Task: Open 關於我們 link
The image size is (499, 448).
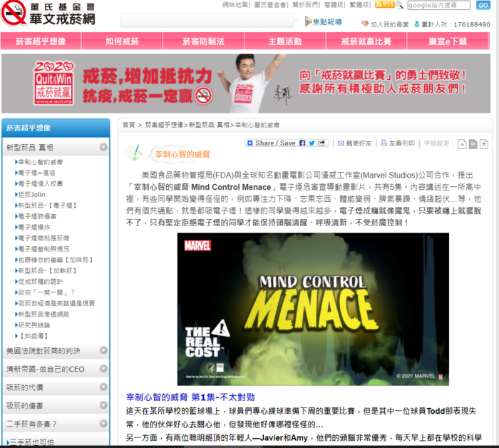Action: [x=305, y=5]
